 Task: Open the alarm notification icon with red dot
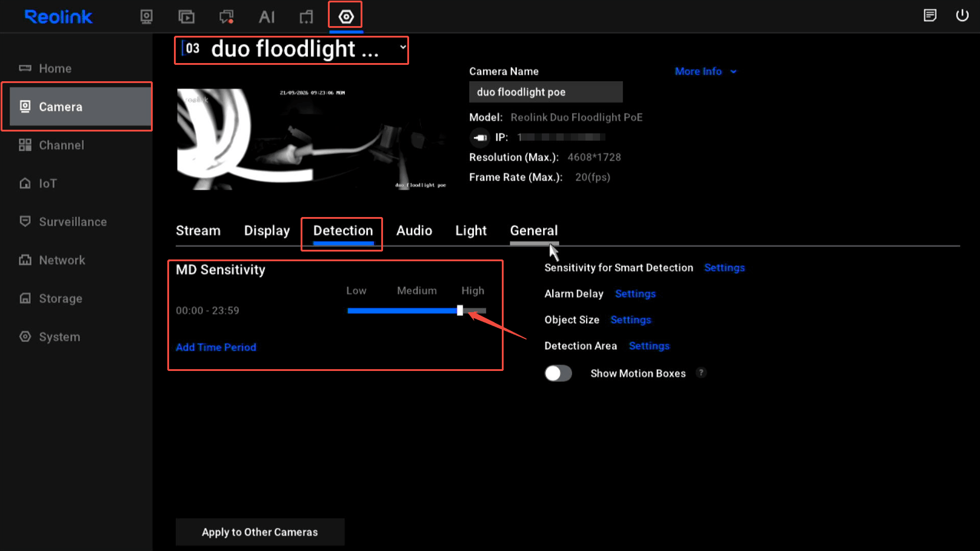227,16
